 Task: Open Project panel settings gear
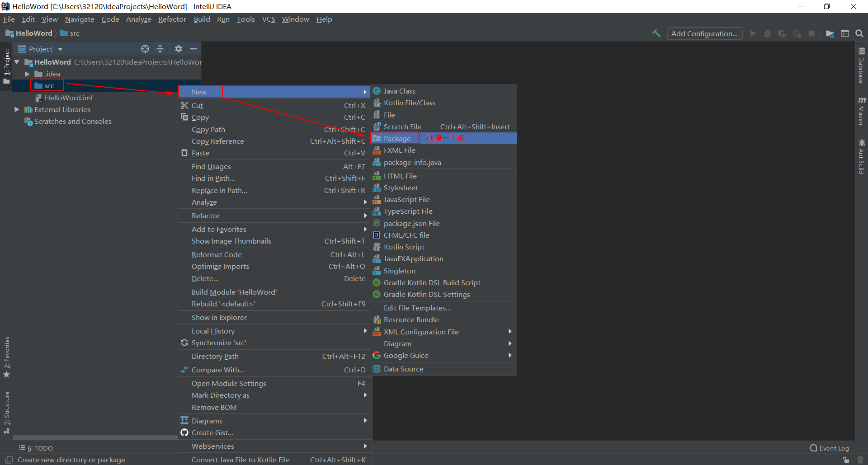point(179,49)
